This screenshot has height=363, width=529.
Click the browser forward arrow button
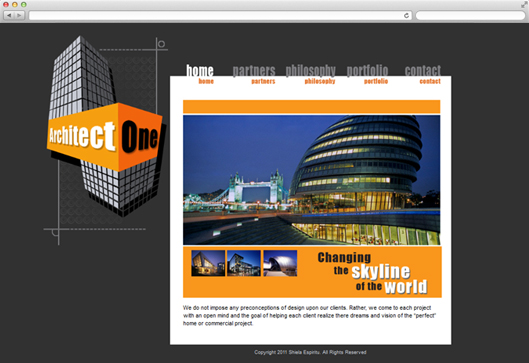click(x=19, y=15)
